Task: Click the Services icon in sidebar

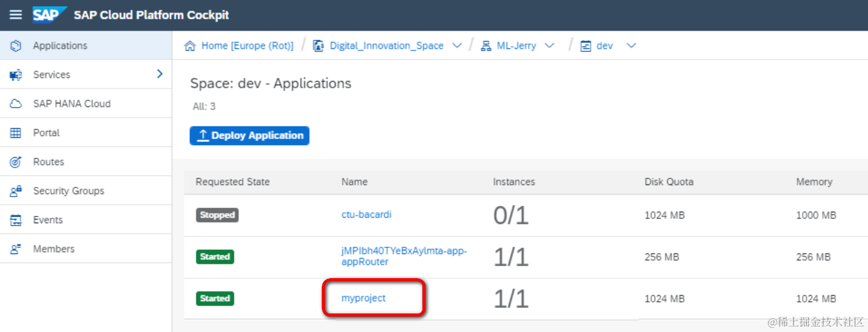Action: [16, 74]
